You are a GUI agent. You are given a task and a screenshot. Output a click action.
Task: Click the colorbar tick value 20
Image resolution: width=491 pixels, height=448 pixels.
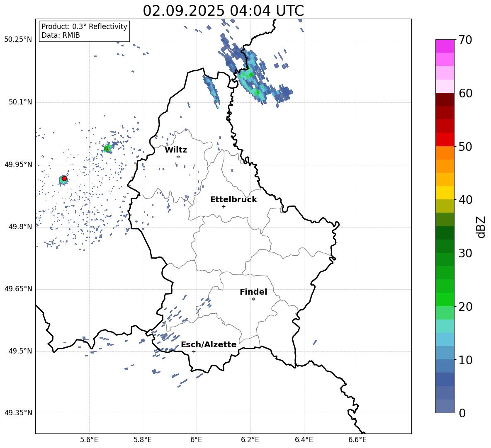pos(465,307)
